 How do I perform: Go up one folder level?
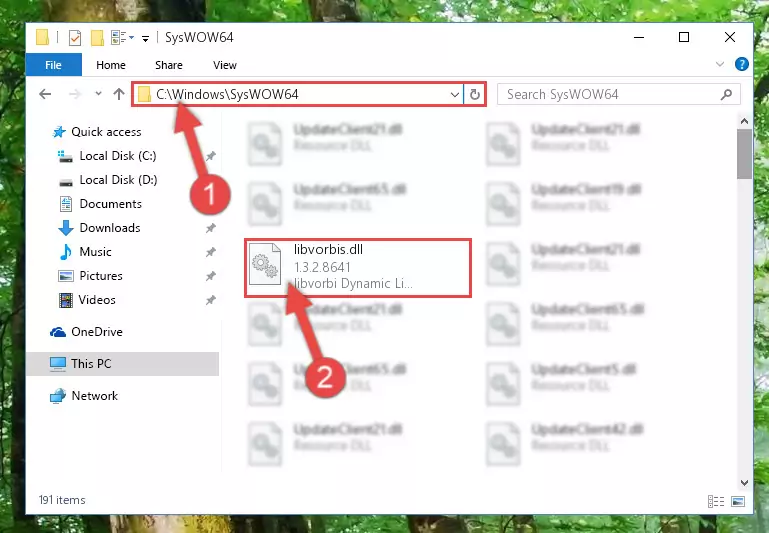tap(119, 94)
